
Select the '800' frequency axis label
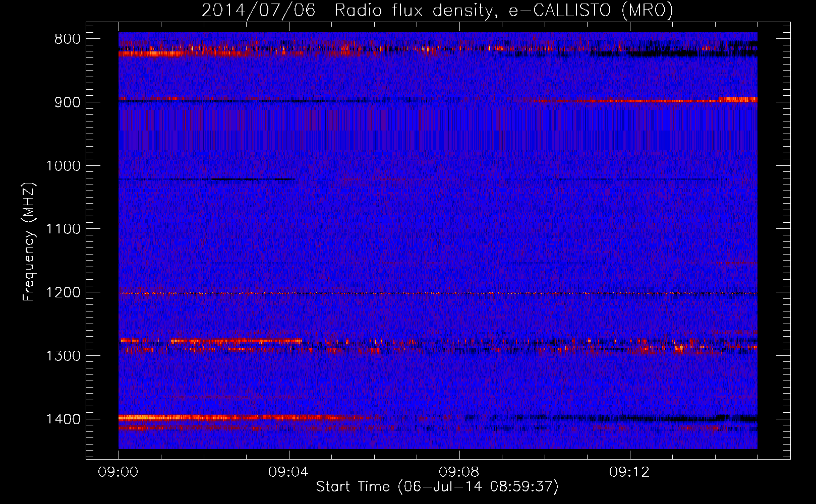(x=68, y=39)
